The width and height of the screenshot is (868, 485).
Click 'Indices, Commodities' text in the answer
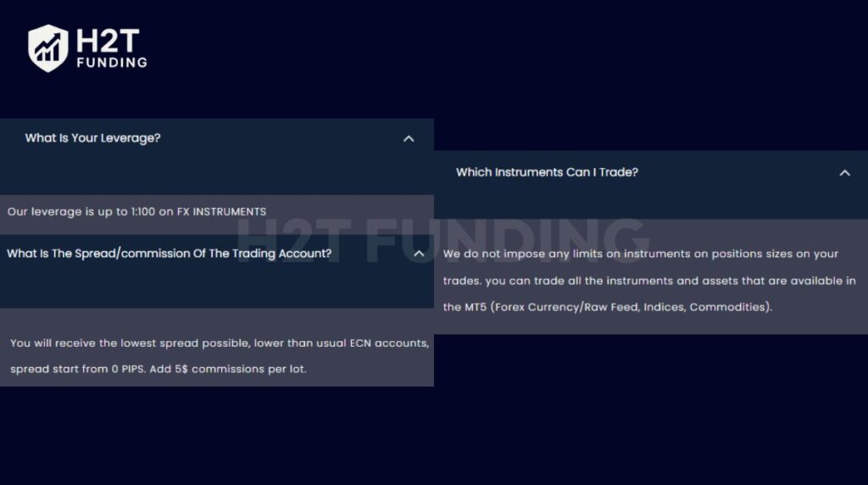tap(708, 307)
